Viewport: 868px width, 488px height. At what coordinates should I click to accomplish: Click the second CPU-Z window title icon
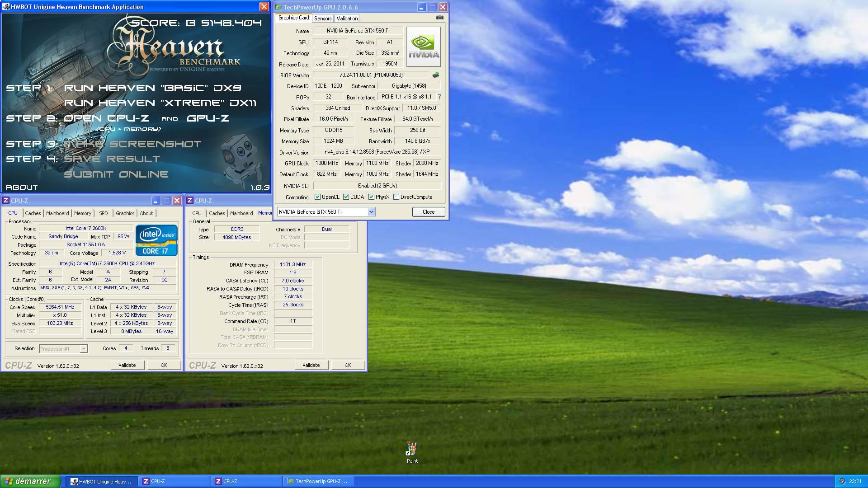[190, 200]
